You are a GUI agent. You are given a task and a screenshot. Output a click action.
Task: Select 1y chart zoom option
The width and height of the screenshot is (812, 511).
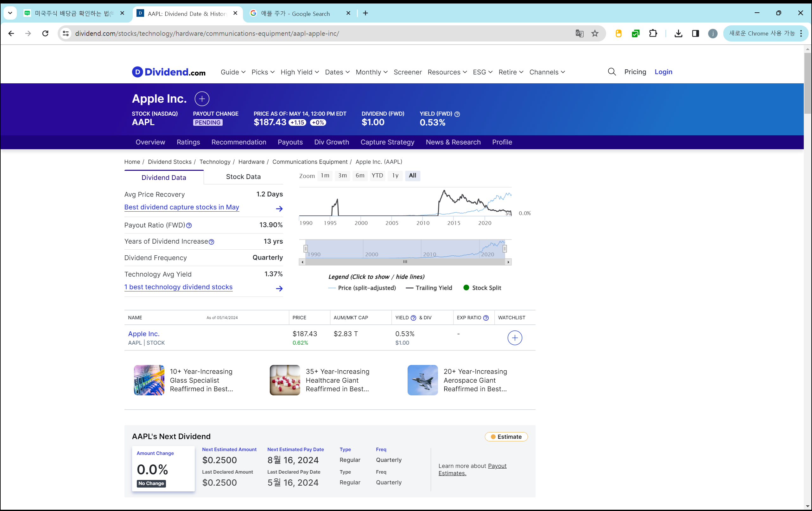(395, 176)
